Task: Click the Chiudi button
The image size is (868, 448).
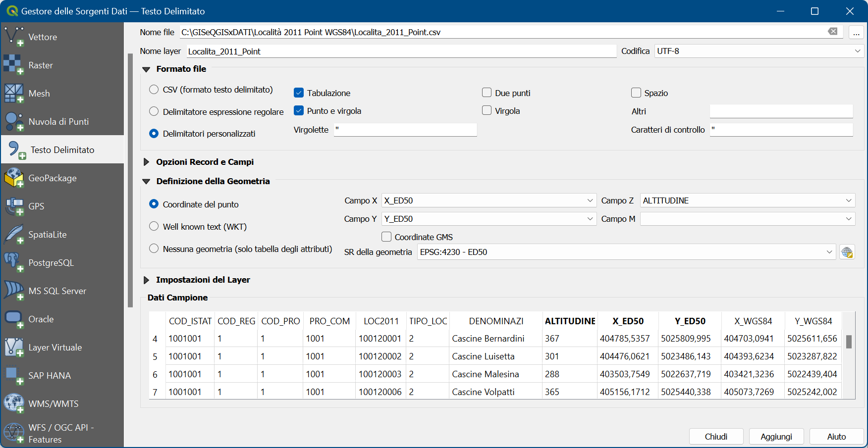Action: click(716, 437)
